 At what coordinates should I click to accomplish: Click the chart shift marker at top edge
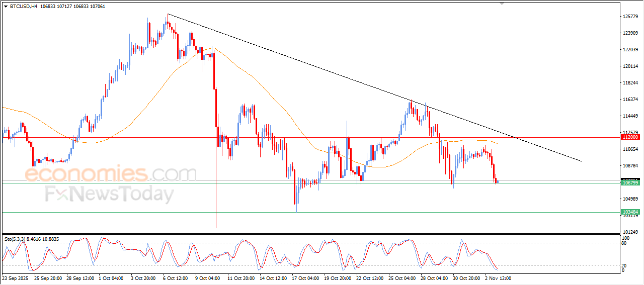point(502,4)
